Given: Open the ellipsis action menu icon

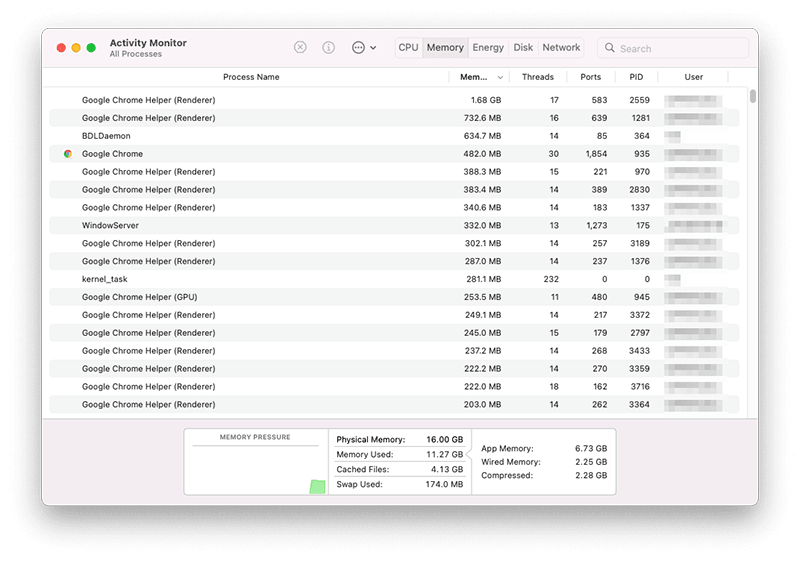Looking at the screenshot, I should tap(358, 47).
